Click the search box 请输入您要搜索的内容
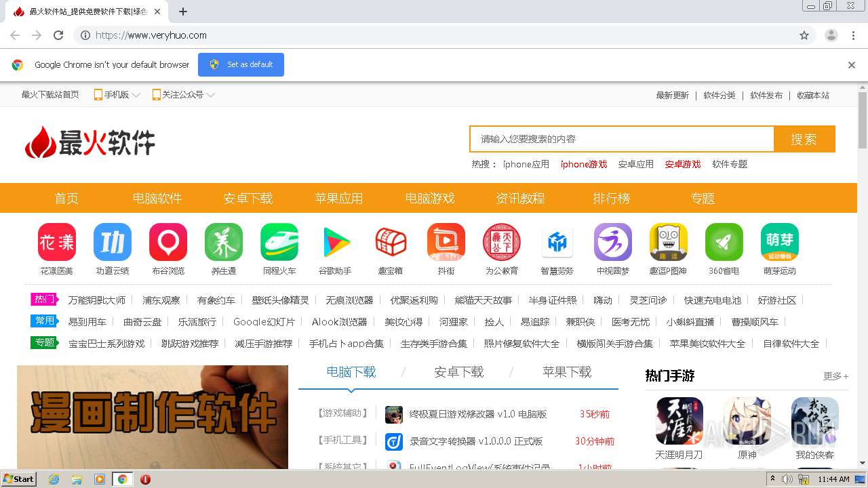 622,139
